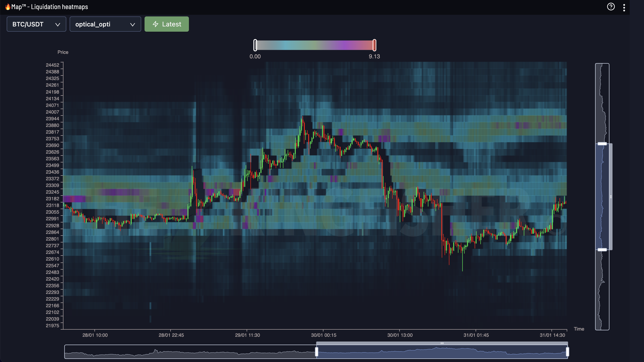
Task: Click the left handle of bottom time range
Action: (x=317, y=352)
